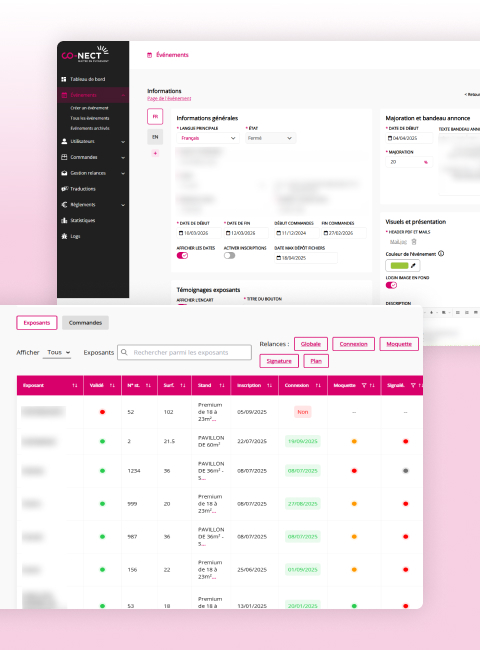The width and height of the screenshot is (480, 650).
Task: Sort table by N° st. column arrows
Action: 148,386
